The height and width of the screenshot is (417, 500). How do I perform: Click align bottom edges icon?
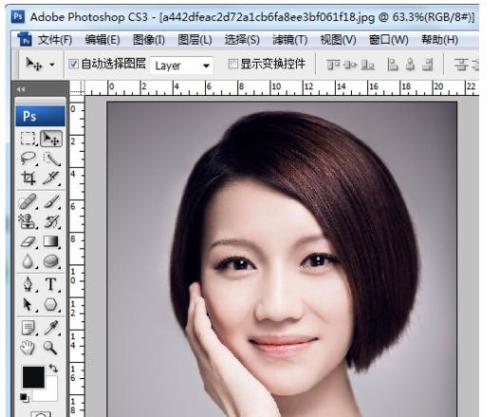pyautogui.click(x=368, y=65)
